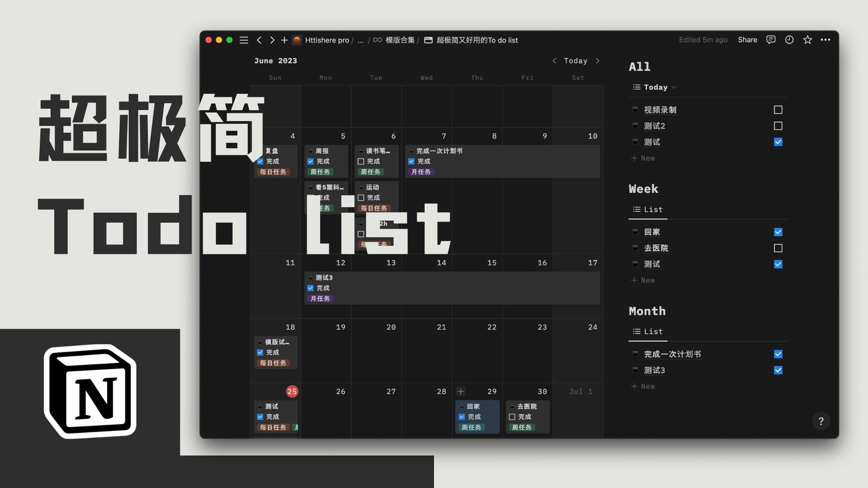Add a new page with plus icon
Image resolution: width=868 pixels, height=488 pixels.
pyautogui.click(x=284, y=40)
